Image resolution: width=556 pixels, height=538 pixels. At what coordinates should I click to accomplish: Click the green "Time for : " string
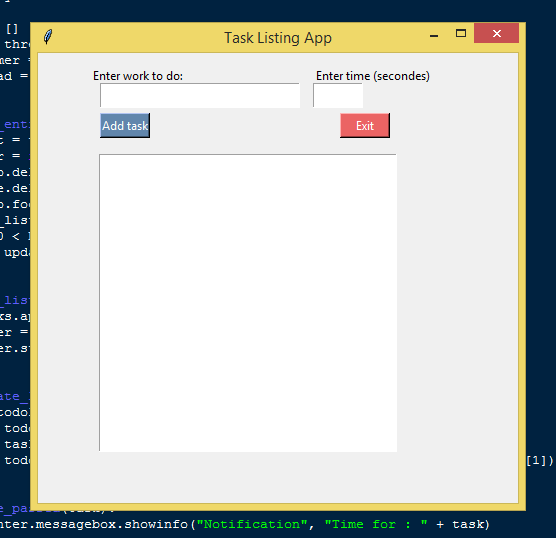(x=376, y=524)
